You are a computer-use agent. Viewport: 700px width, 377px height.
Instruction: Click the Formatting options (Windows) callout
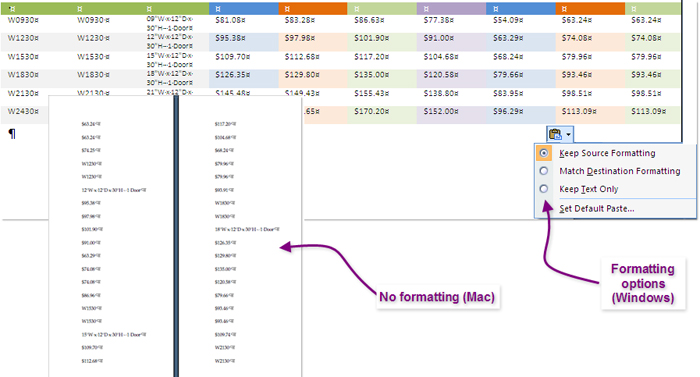pos(643,284)
